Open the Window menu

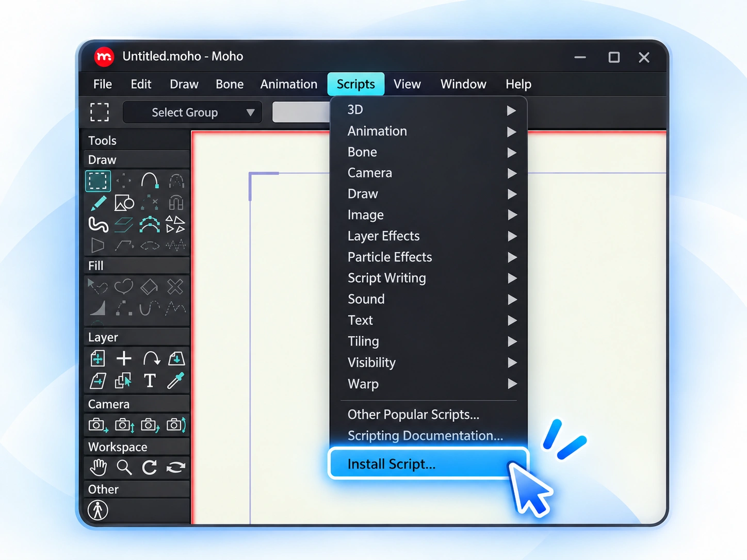(463, 84)
